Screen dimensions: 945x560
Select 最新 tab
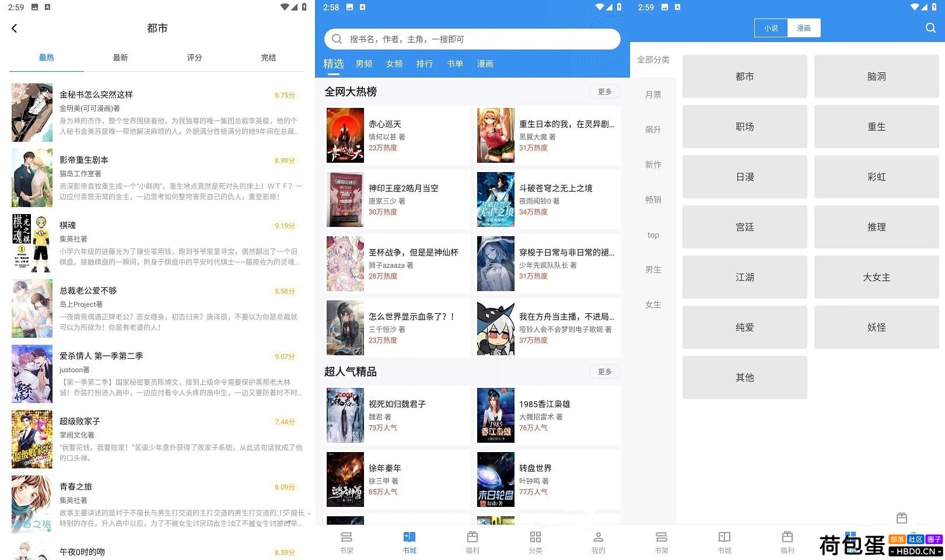click(120, 58)
